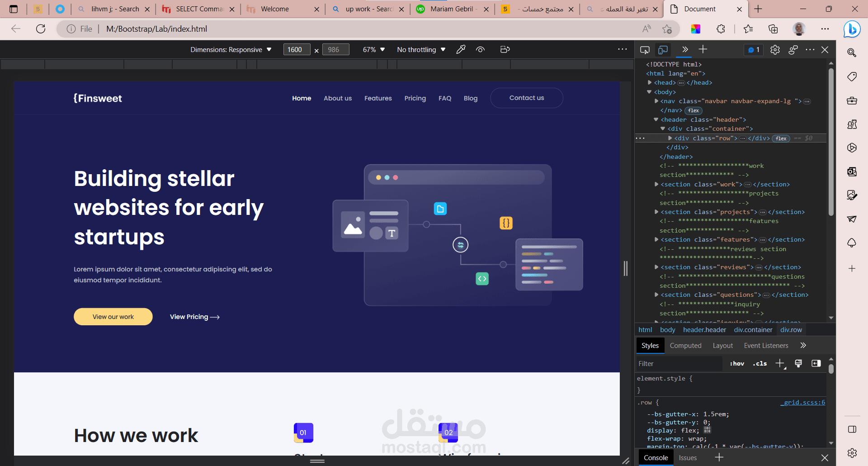
Task: Show more Styles pane tabs chevron
Action: 803,345
